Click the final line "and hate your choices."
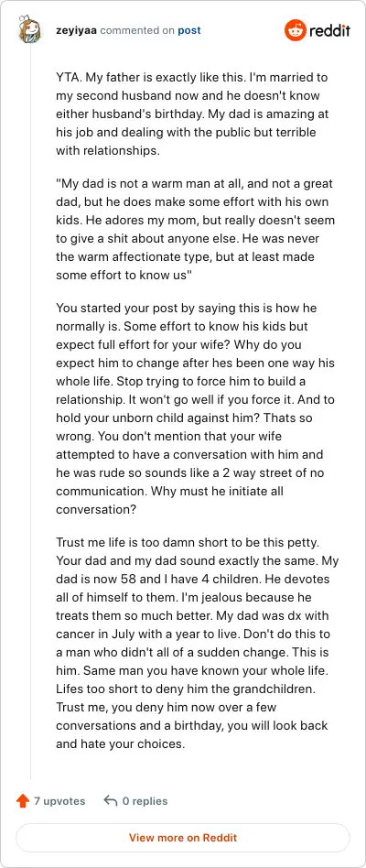The height and width of the screenshot is (868, 366). point(120,744)
